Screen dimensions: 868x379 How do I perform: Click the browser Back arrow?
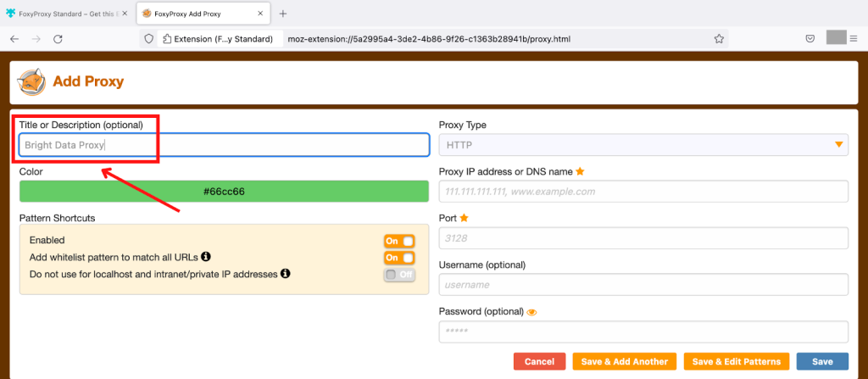(x=15, y=39)
